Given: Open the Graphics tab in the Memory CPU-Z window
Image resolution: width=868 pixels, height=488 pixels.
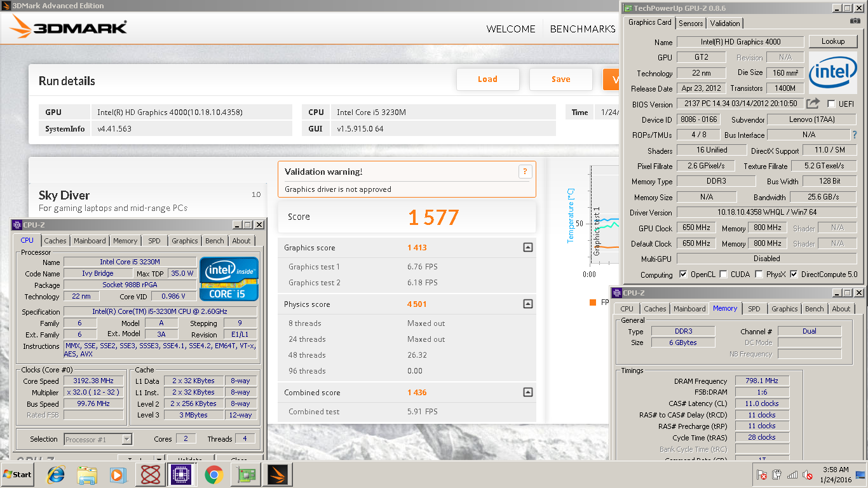Looking at the screenshot, I should (784, 309).
